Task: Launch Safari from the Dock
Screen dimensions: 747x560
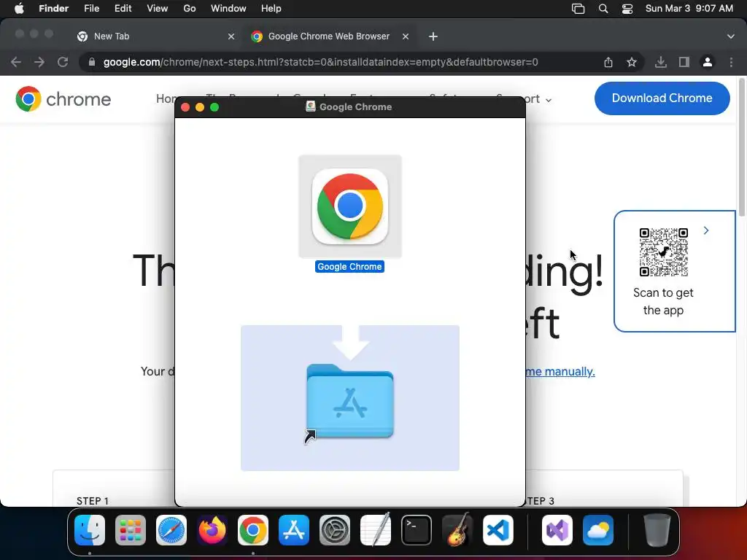Action: 171,530
